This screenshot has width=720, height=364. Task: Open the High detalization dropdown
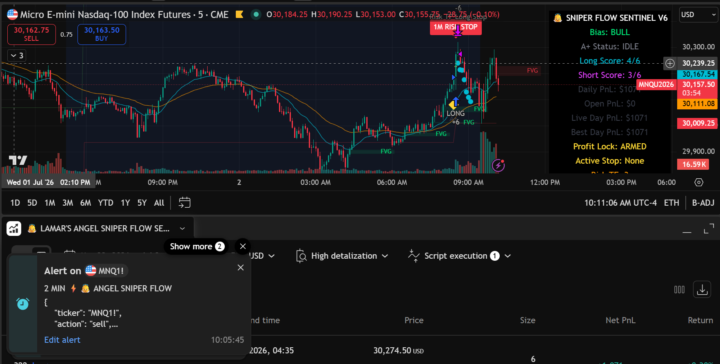click(342, 256)
